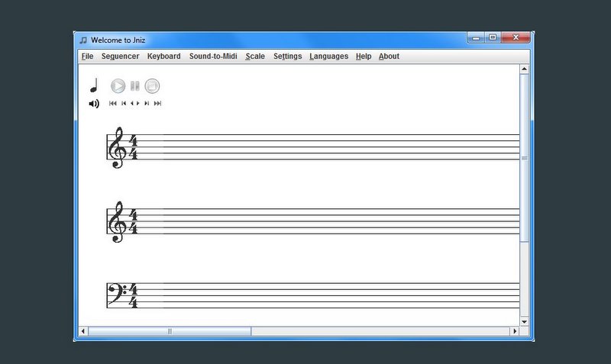
Task: Pause playback with the Pause button
Action: pyautogui.click(x=135, y=86)
